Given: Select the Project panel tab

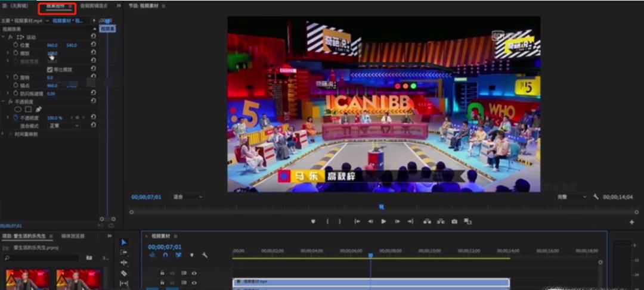Looking at the screenshot, I should click(x=25, y=236).
